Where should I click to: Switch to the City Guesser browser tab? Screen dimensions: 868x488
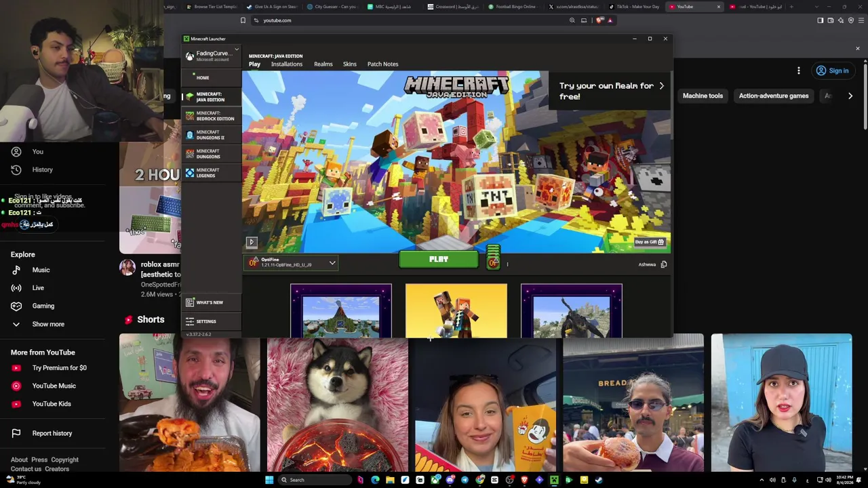click(x=332, y=7)
